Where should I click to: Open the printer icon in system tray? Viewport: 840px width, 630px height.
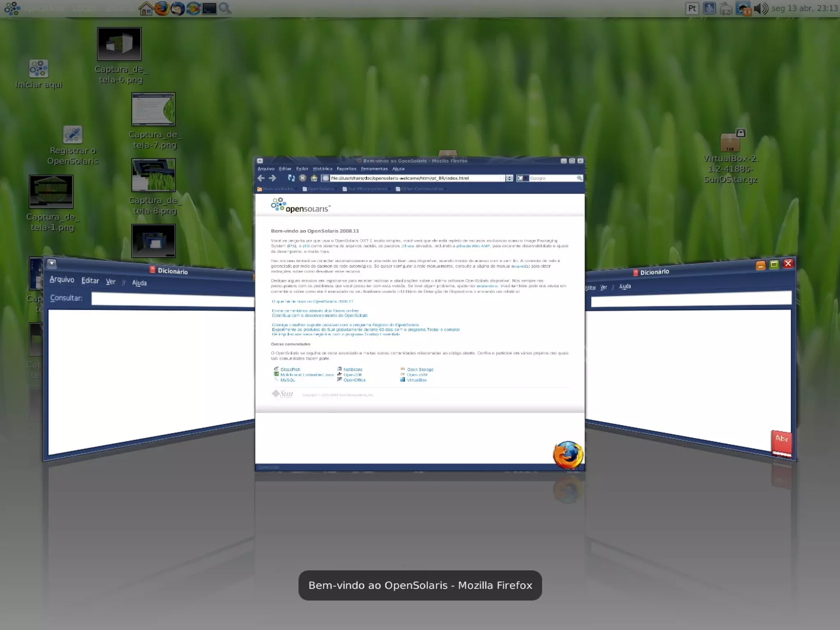[x=726, y=9]
